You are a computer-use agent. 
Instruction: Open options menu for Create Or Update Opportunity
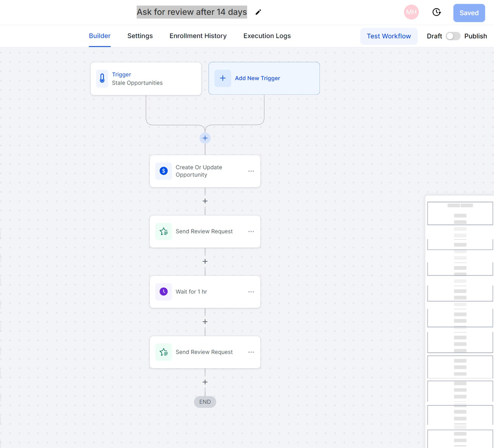point(251,171)
